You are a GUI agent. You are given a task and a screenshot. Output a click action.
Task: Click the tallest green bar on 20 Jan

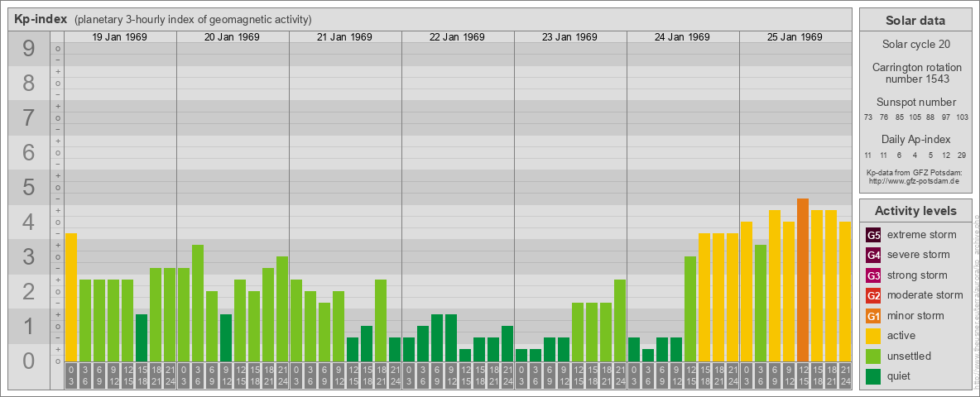[x=198, y=303]
